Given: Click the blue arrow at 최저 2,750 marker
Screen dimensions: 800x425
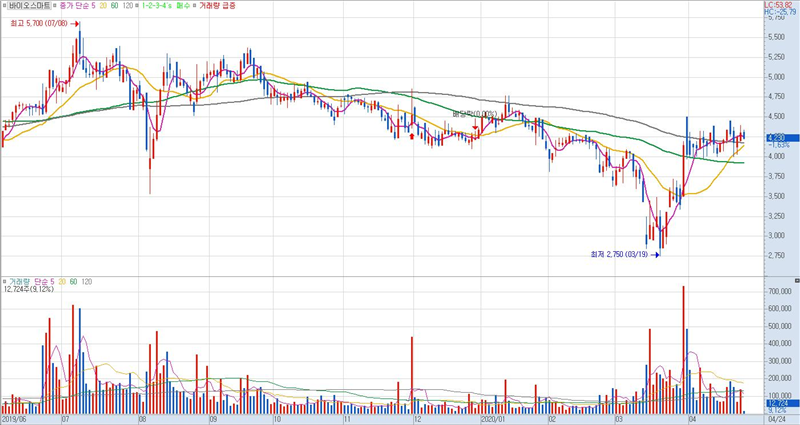Looking at the screenshot, I should point(655,255).
